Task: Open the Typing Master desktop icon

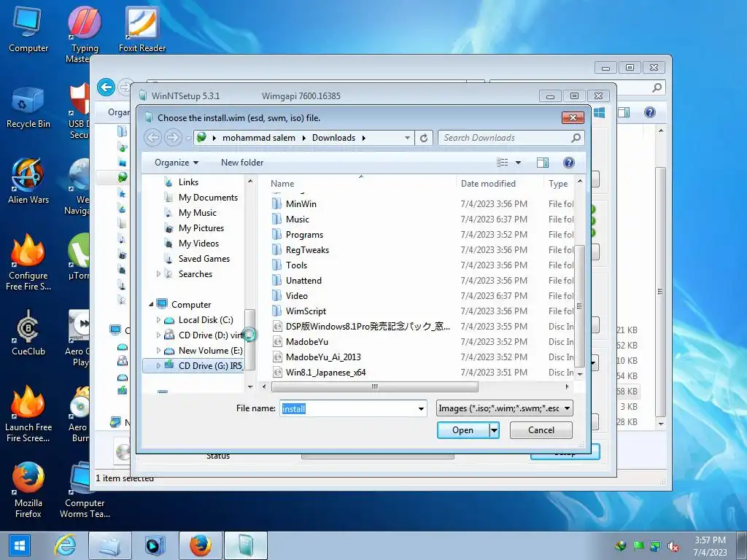Action: [x=85, y=35]
